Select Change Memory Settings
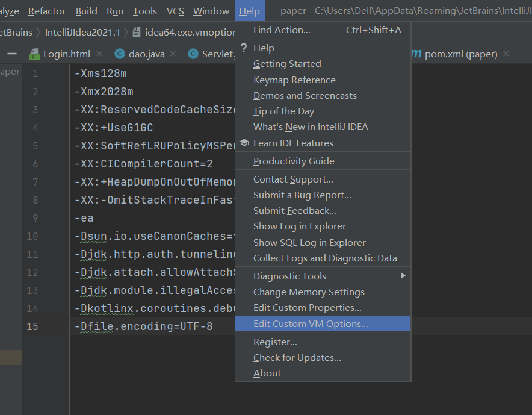This screenshot has height=415, width=532. pyautogui.click(x=323, y=292)
